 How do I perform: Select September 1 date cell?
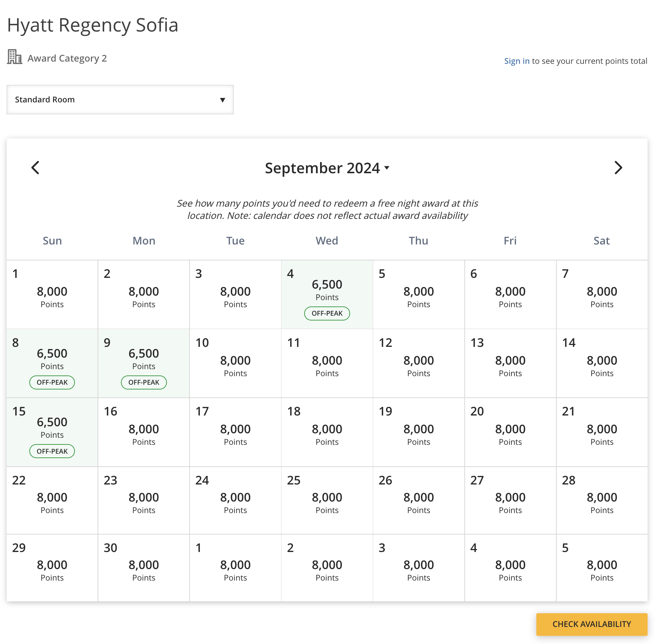click(x=52, y=295)
